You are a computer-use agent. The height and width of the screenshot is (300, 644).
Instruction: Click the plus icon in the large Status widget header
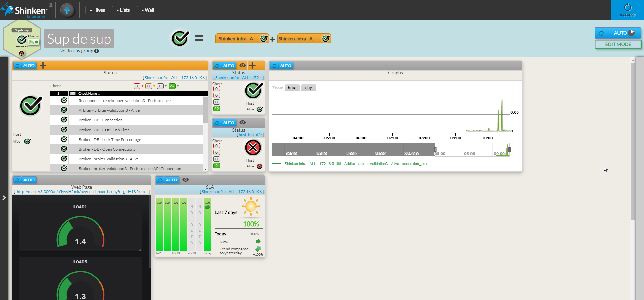point(43,66)
